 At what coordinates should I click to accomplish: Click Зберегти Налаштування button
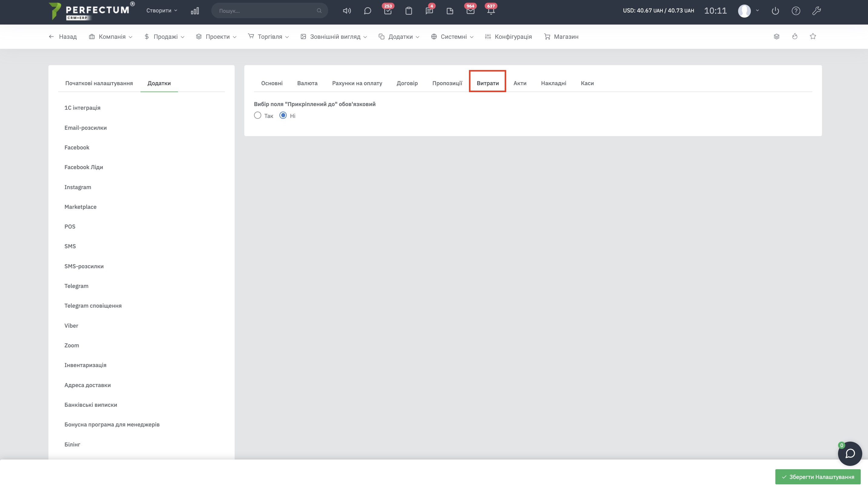818,477
